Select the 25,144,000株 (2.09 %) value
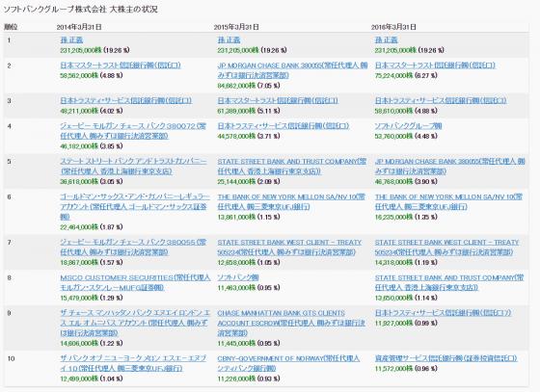The width and height of the screenshot is (540, 392). tap(249, 182)
